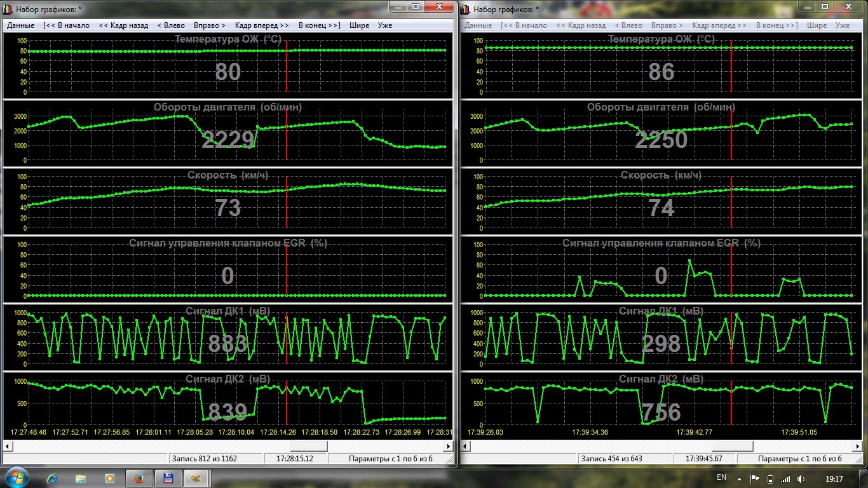This screenshot has width=868, height=488.
Task: Click the 839 ДК2 signal value
Action: [x=227, y=412]
